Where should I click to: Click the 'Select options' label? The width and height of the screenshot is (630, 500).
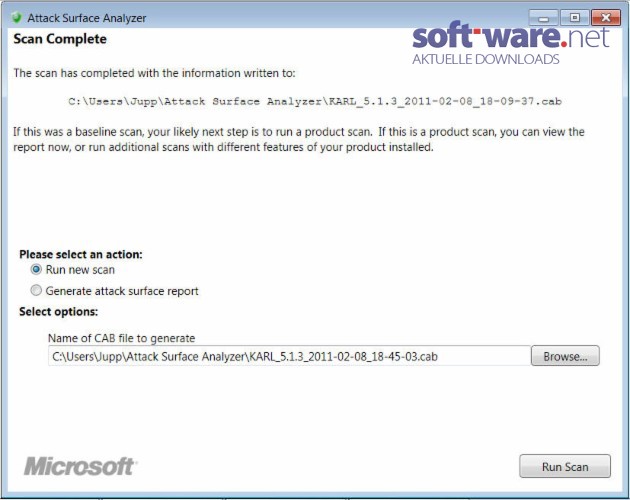(59, 312)
